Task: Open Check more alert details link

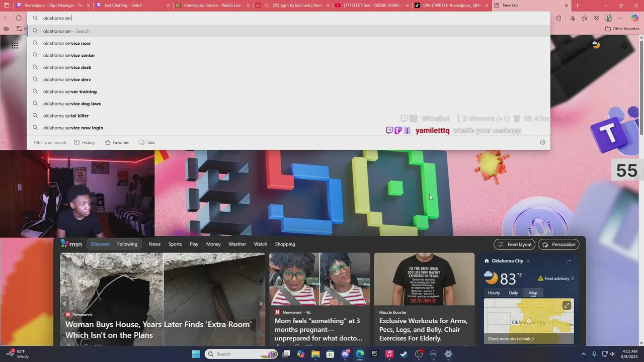Action: [x=511, y=339]
